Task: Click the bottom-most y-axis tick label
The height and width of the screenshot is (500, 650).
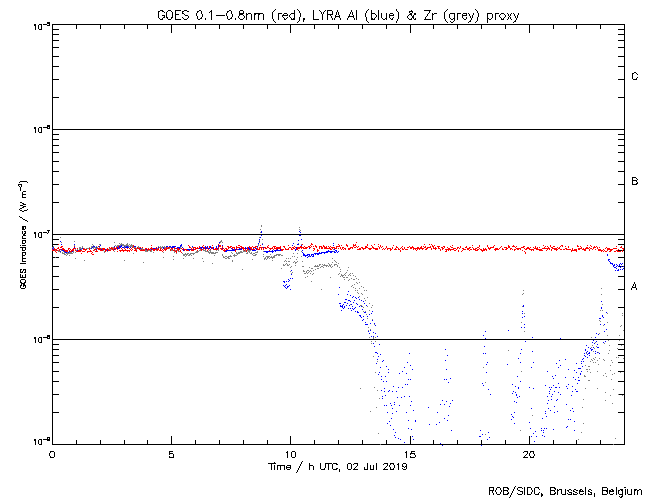Action: coord(40,441)
